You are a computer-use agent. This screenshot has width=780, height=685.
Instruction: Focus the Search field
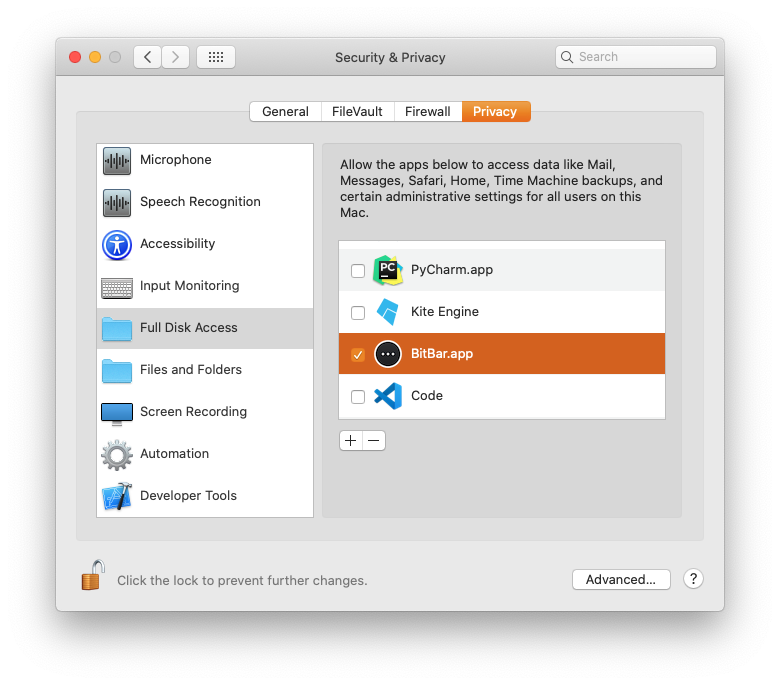[636, 57]
